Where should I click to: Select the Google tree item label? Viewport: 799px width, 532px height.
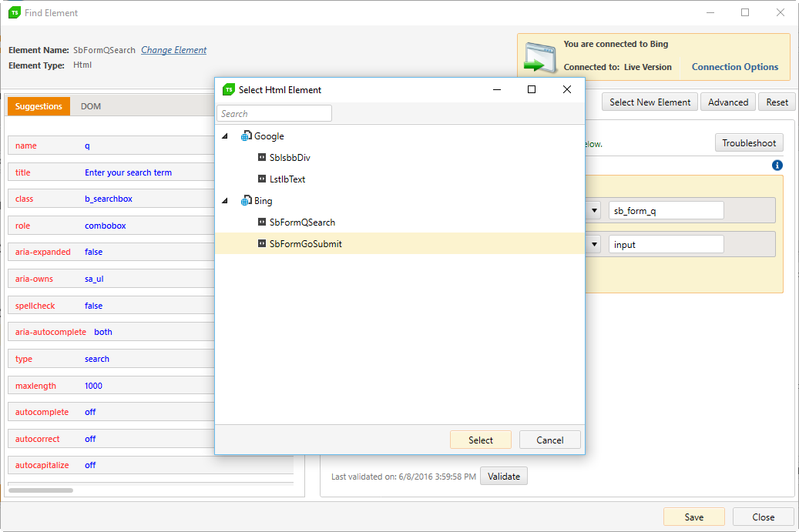pos(269,136)
